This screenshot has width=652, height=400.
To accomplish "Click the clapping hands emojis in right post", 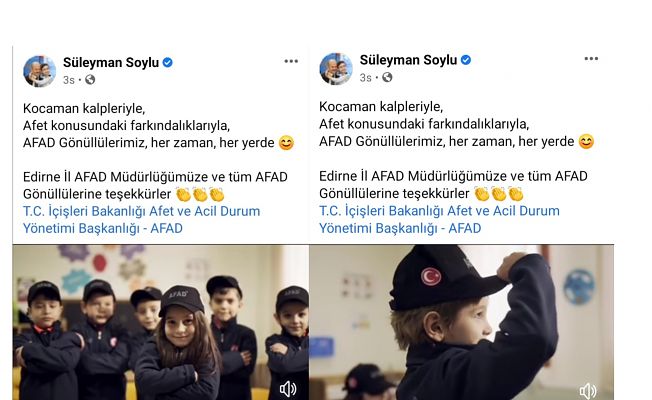I will coord(499,194).
